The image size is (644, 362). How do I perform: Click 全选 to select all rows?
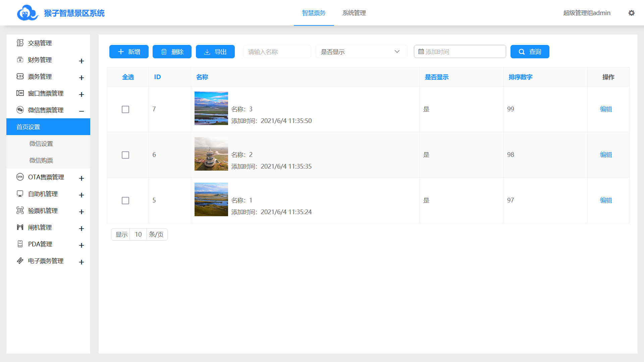[x=128, y=77]
